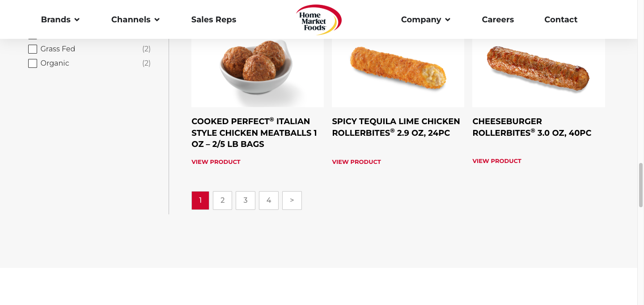Open the Contact page
Image resolution: width=644 pixels, height=305 pixels.
tap(561, 20)
